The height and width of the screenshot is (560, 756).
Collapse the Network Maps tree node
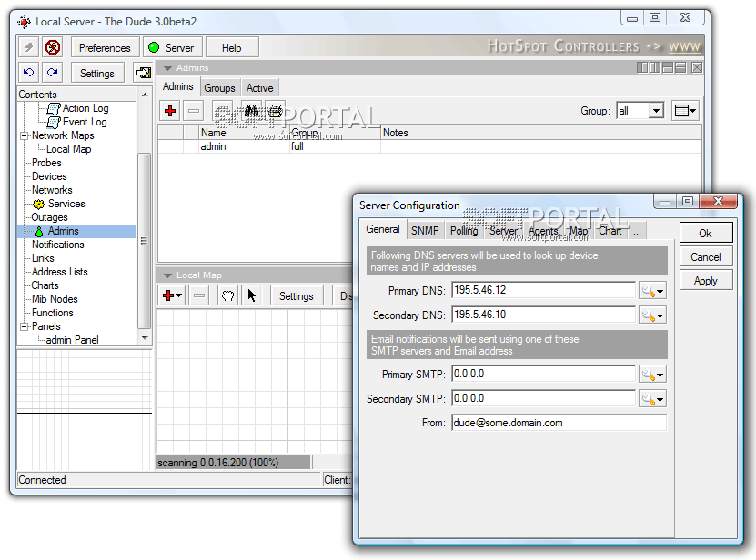click(24, 135)
